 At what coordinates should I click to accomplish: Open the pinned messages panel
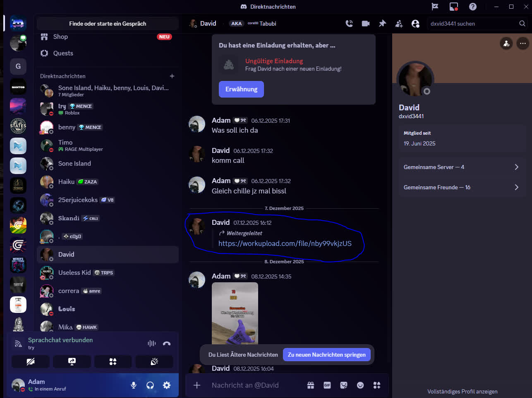[x=382, y=24]
